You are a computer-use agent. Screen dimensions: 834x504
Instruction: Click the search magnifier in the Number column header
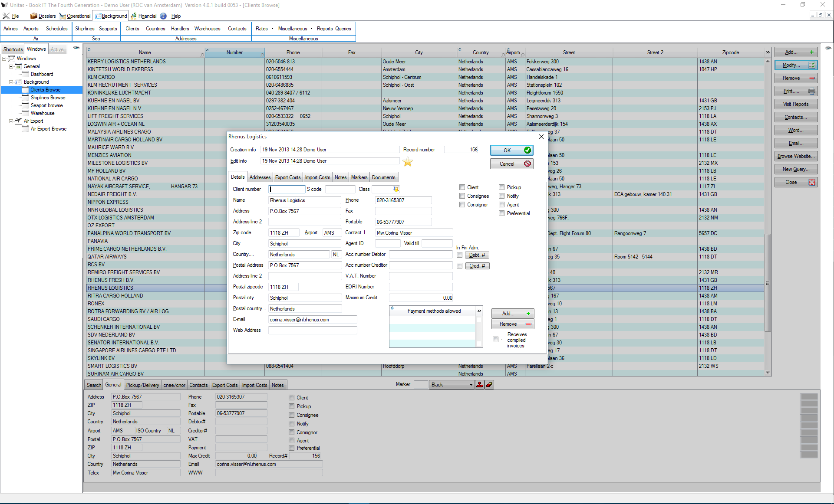262,55
